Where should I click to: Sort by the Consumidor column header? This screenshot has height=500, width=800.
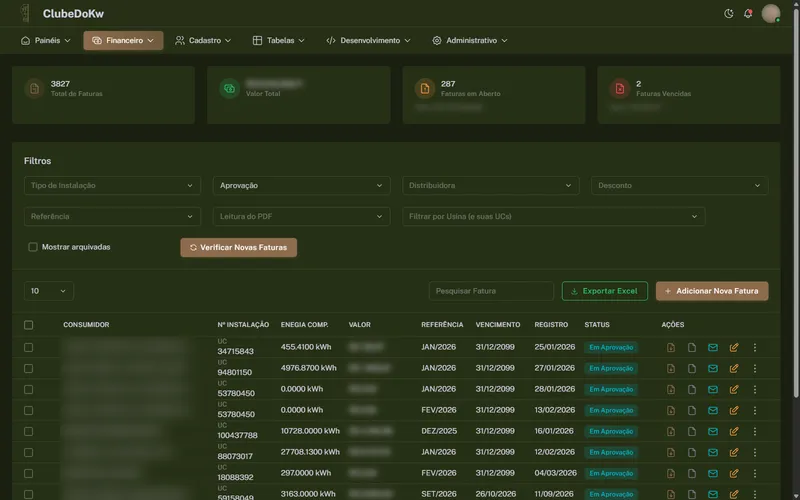point(86,324)
